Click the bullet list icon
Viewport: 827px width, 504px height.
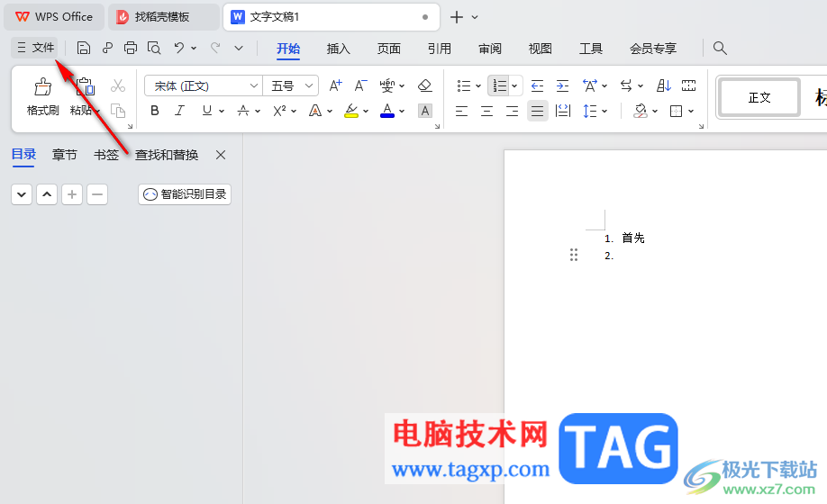(464, 85)
